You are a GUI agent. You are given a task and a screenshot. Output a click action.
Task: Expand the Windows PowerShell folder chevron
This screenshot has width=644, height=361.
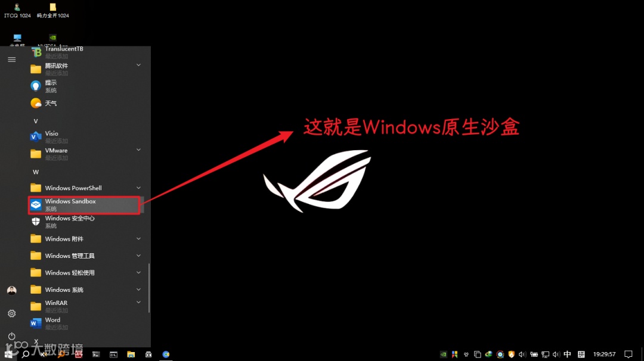tap(138, 188)
